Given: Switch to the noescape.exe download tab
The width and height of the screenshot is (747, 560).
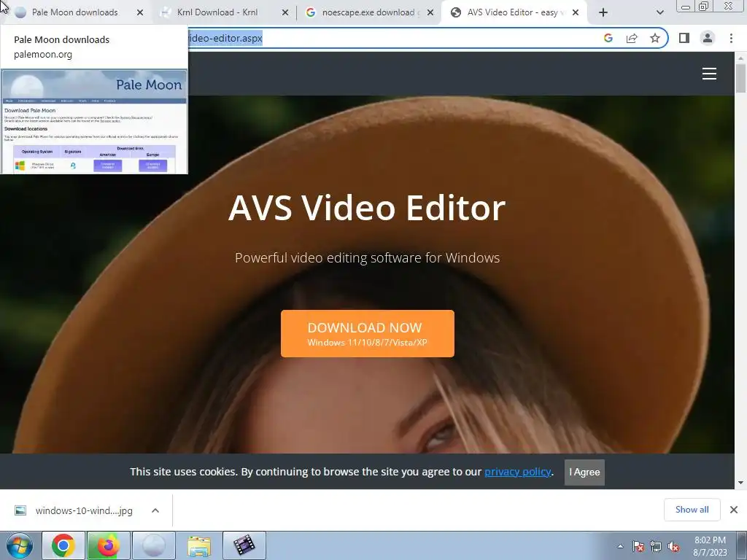Looking at the screenshot, I should 368,12.
